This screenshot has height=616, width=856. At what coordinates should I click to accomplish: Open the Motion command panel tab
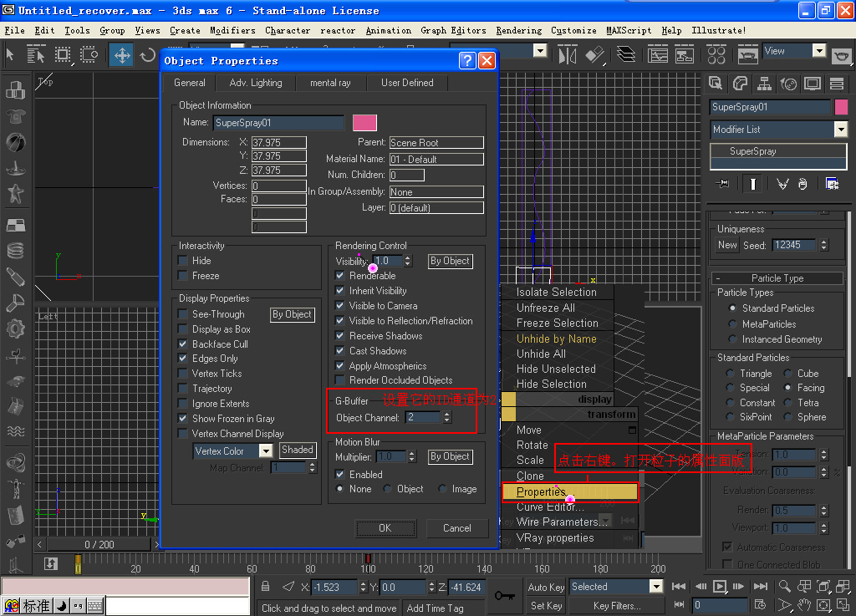[788, 84]
